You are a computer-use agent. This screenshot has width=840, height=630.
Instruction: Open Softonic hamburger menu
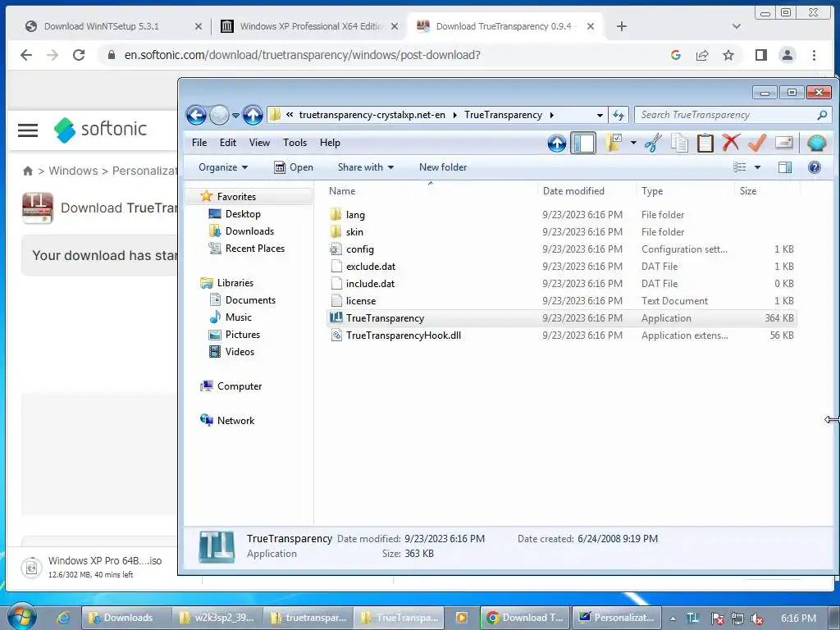(28, 130)
